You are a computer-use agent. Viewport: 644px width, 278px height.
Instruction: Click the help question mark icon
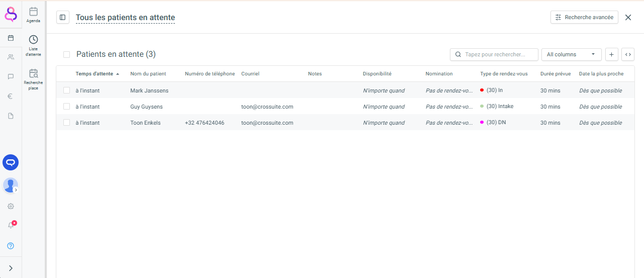point(11,246)
